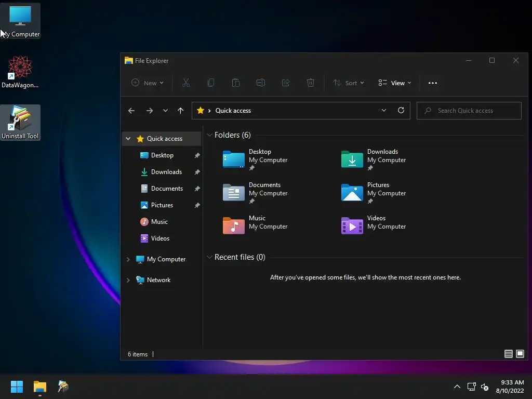532x399 pixels.
Task: Collapse the Quick access tree node
Action: [128, 138]
